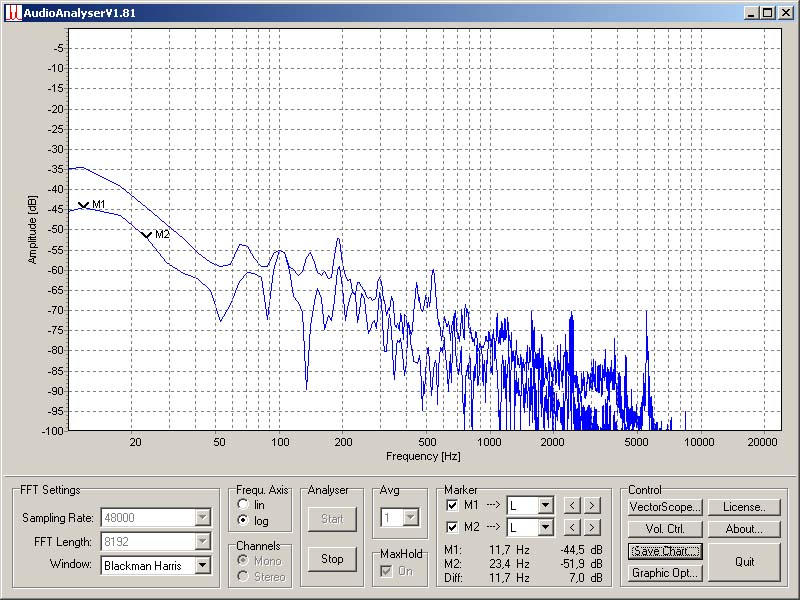This screenshot has width=800, height=600.
Task: Click the Save Chart button
Action: pos(665,551)
